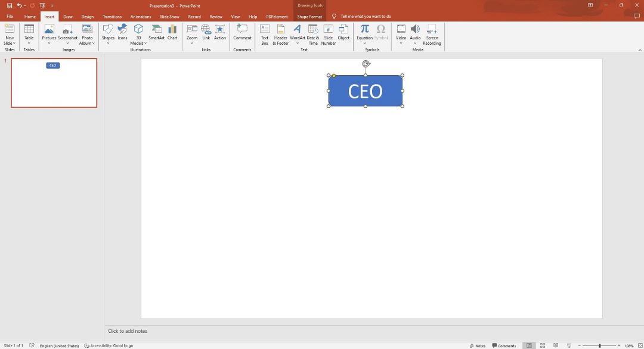This screenshot has height=349, width=644.
Task: Open the Slide Show tab
Action: [169, 17]
